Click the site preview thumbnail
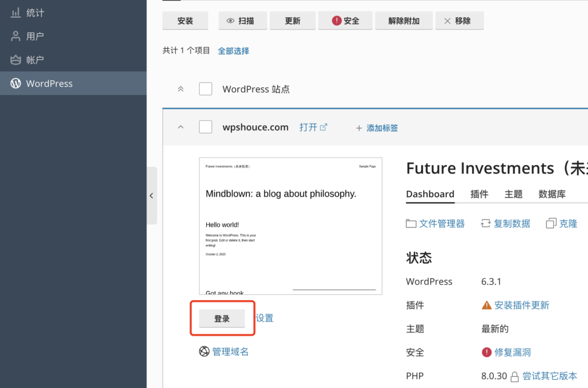The height and width of the screenshot is (388, 588). pyautogui.click(x=291, y=226)
